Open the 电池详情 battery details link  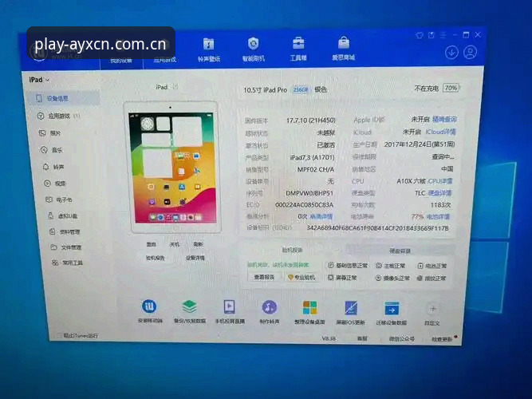pos(438,216)
